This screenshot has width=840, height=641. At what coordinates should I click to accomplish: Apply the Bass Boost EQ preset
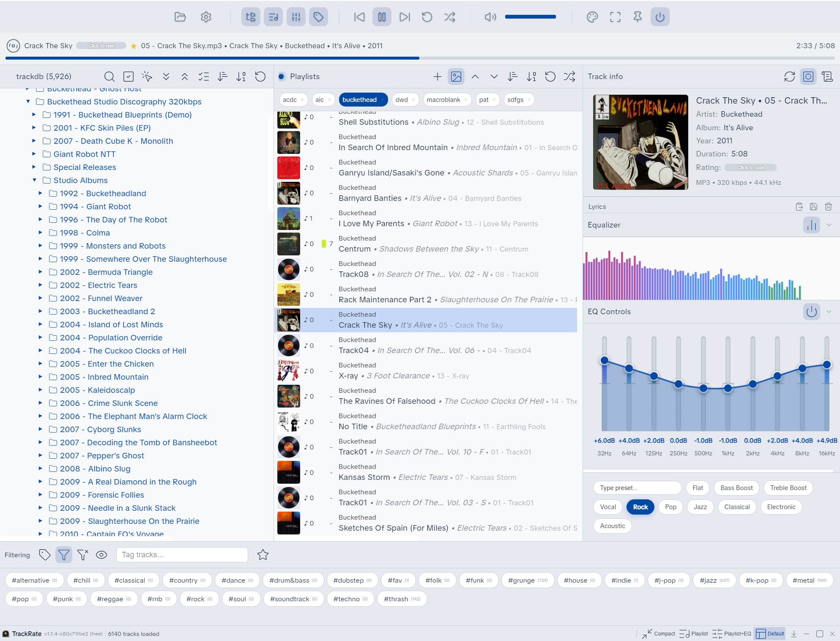pos(736,488)
